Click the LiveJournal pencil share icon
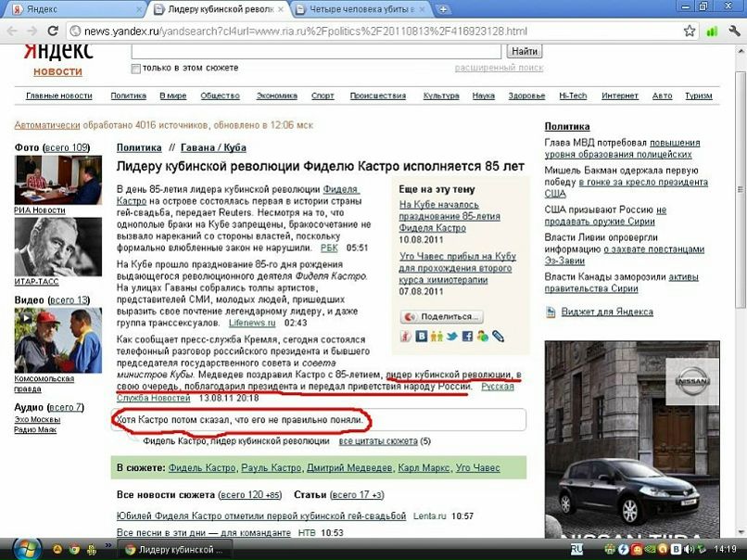747x560 pixels. (x=498, y=337)
